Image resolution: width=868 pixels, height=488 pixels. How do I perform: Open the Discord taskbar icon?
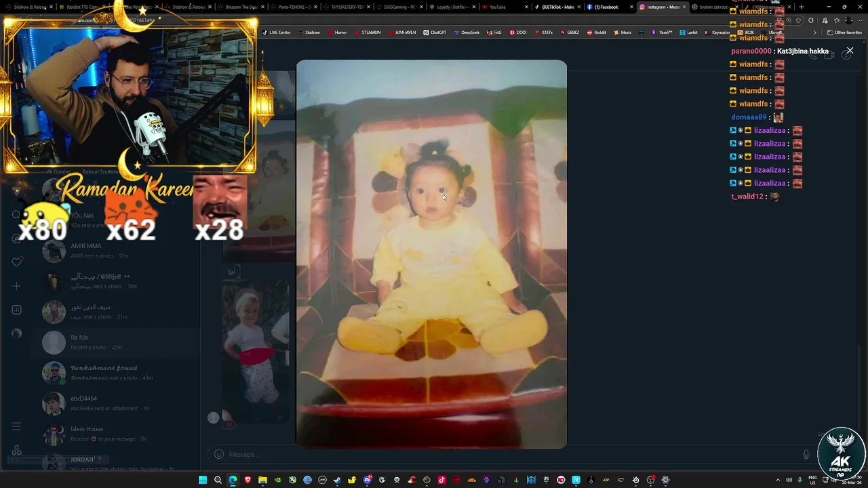(367, 480)
